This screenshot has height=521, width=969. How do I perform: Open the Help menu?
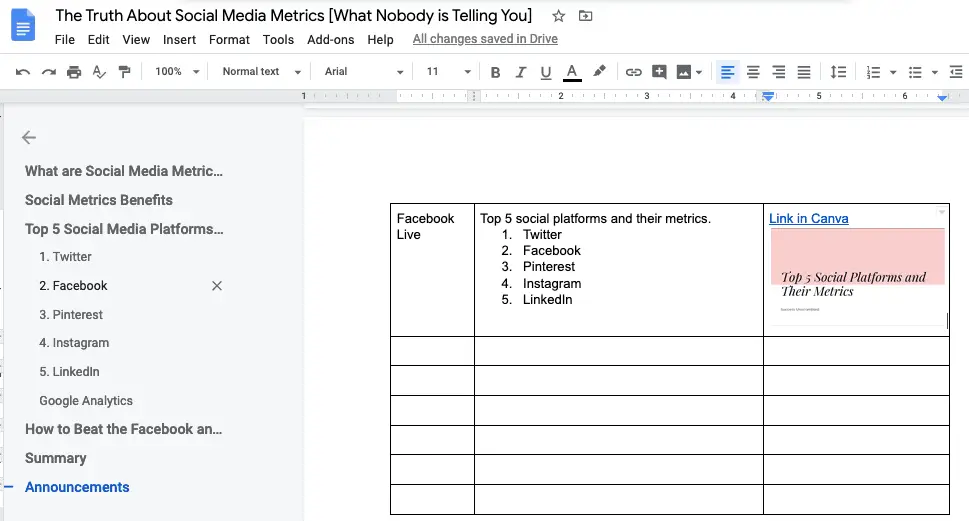coord(380,40)
